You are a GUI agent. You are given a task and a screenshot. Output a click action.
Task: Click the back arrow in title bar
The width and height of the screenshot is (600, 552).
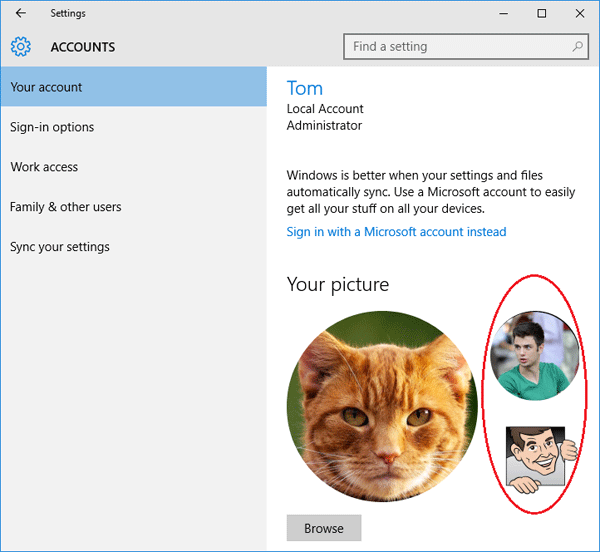coord(21,14)
